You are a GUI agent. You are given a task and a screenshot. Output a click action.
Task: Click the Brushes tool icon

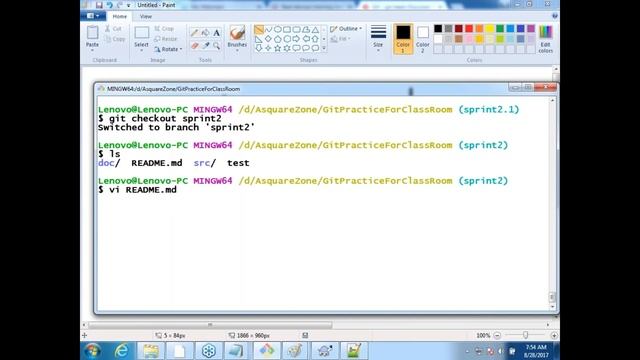(x=237, y=33)
